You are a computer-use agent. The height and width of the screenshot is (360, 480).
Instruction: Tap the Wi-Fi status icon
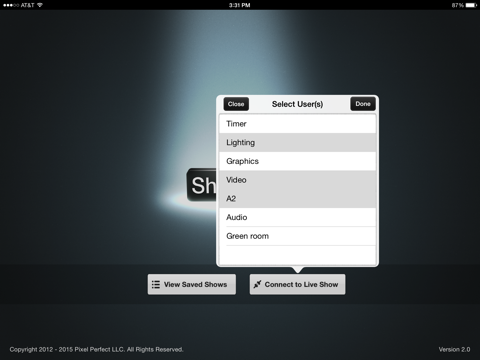coord(40,5)
